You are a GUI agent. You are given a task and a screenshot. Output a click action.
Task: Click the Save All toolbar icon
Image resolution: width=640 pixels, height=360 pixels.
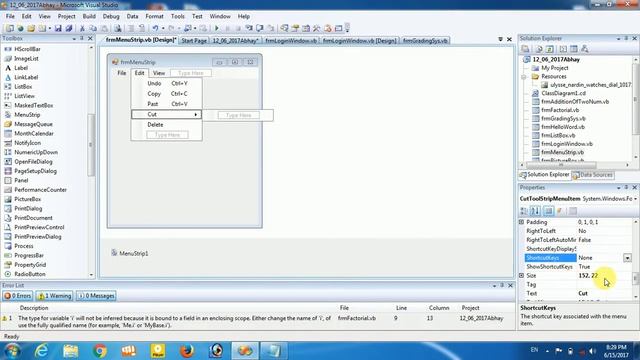69,28
